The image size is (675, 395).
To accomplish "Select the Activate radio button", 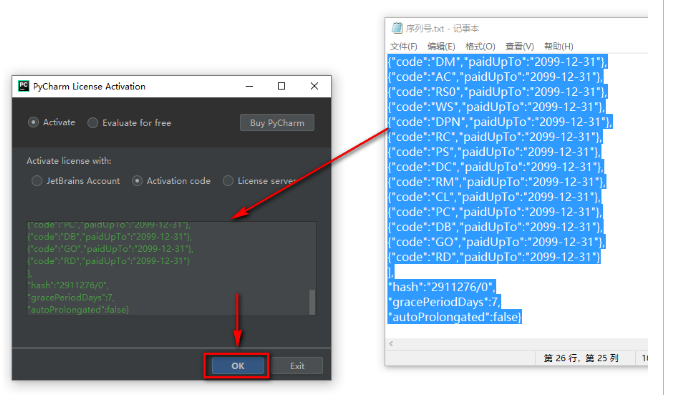I will [x=33, y=123].
